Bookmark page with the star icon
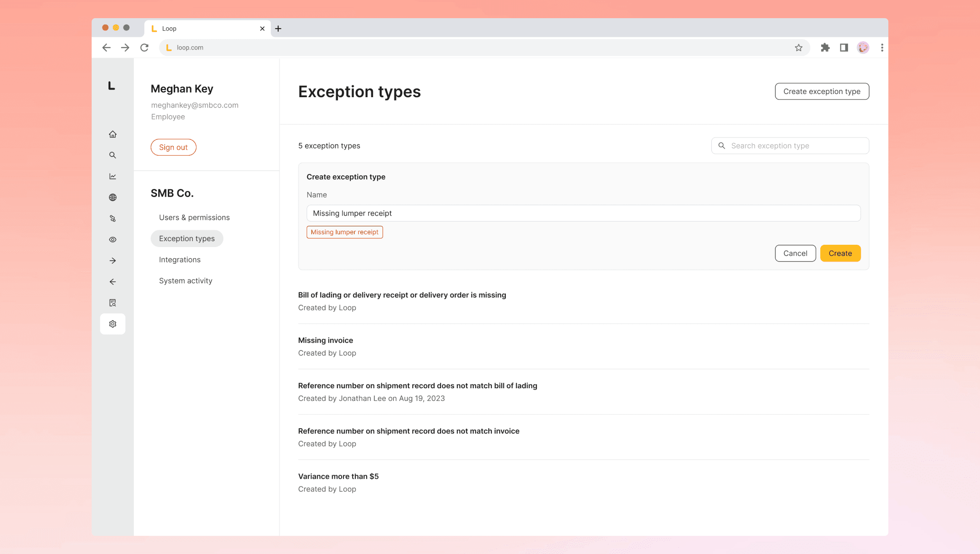The image size is (980, 554). coord(799,48)
